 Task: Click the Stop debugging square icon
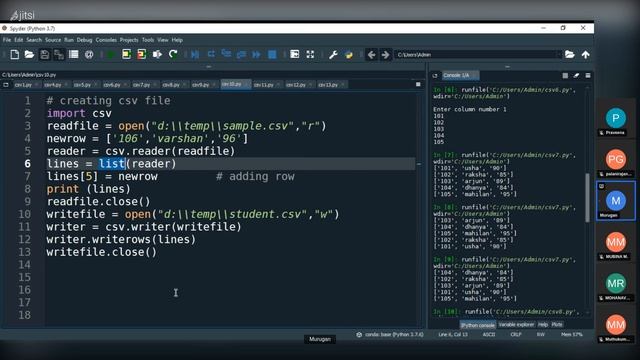point(272,54)
